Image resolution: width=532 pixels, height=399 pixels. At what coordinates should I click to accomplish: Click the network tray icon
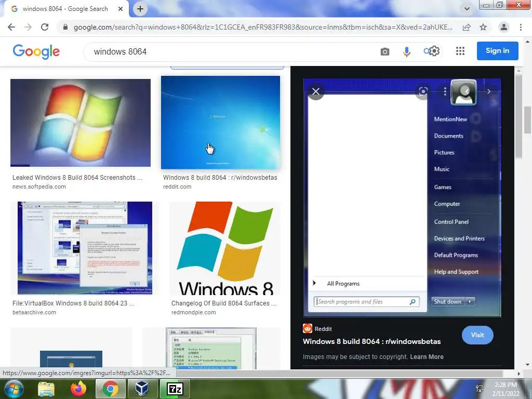point(480,389)
